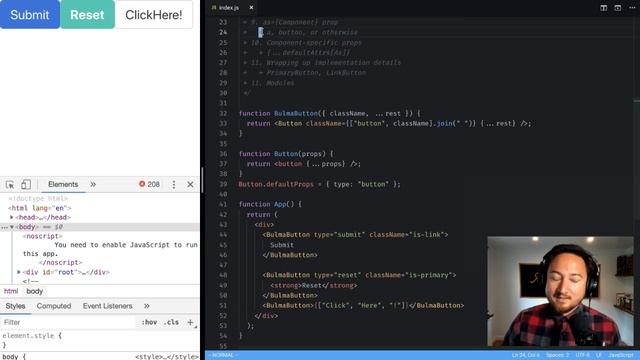Image resolution: width=640 pixels, height=360 pixels.
Task: Click the JavaScript language mode entry
Action: pos(620,356)
